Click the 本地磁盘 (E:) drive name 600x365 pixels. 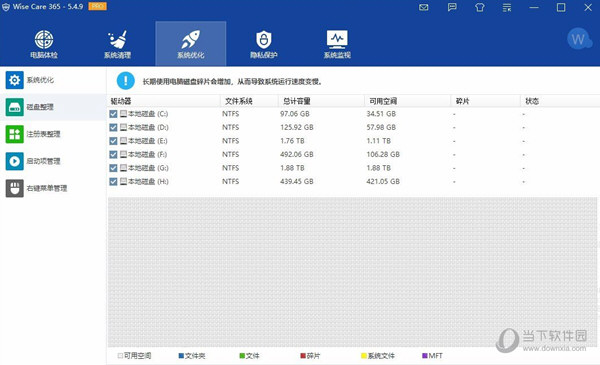coord(147,141)
